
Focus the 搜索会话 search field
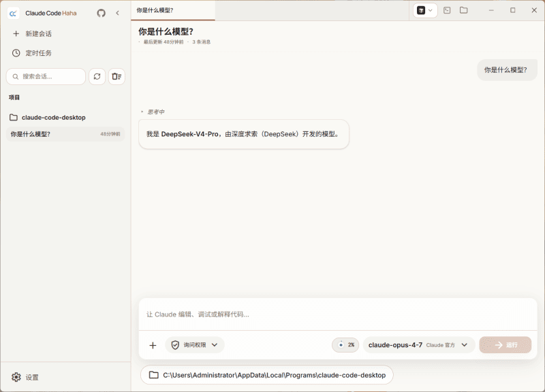pyautogui.click(x=46, y=76)
